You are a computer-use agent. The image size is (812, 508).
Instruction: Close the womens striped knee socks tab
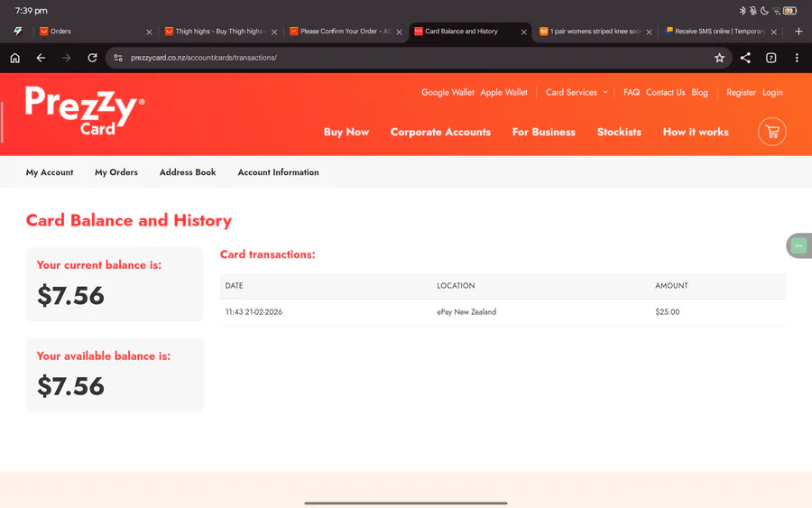pos(649,32)
